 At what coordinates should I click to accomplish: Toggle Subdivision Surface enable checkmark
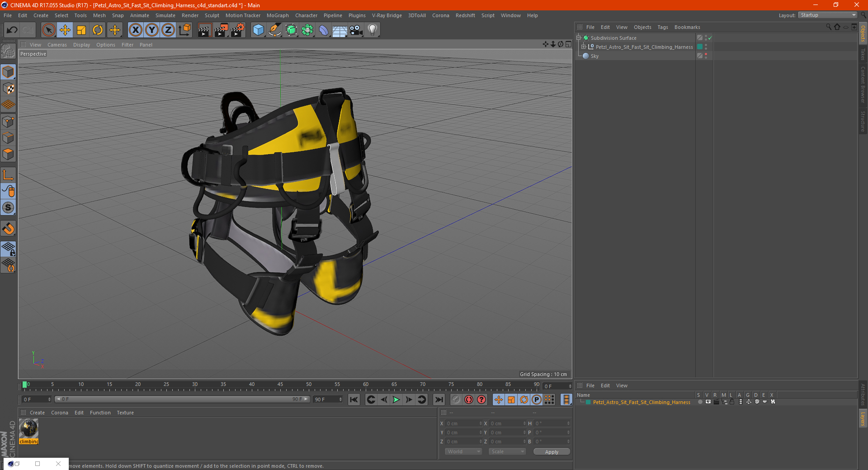pyautogui.click(x=710, y=38)
